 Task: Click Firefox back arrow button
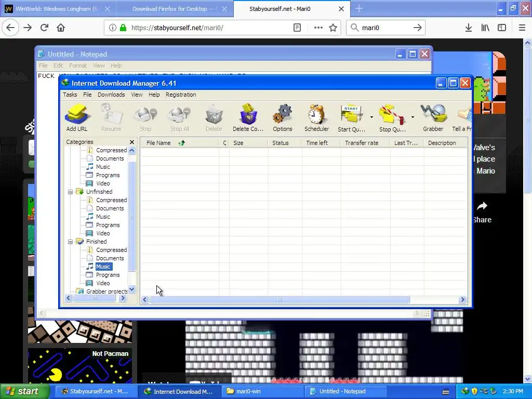10,28
